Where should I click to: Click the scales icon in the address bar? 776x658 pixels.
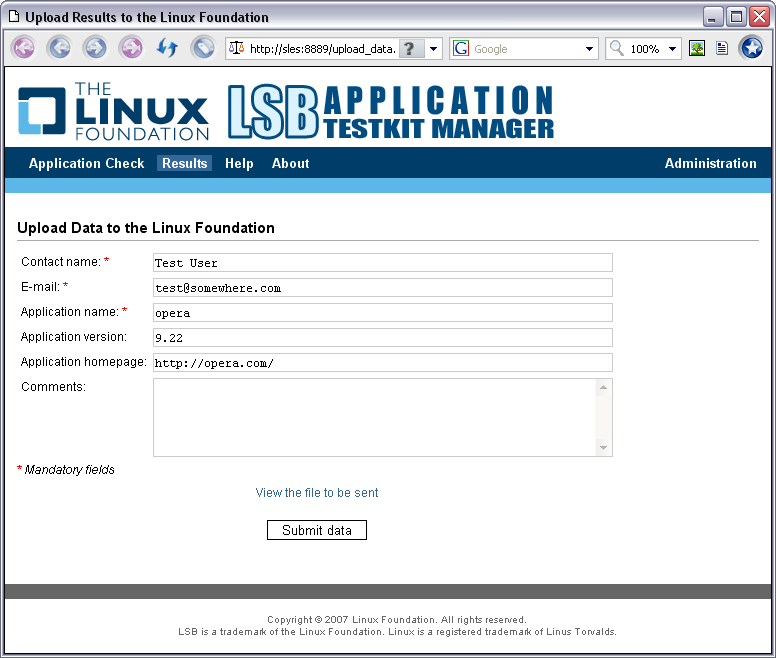pyautogui.click(x=237, y=48)
